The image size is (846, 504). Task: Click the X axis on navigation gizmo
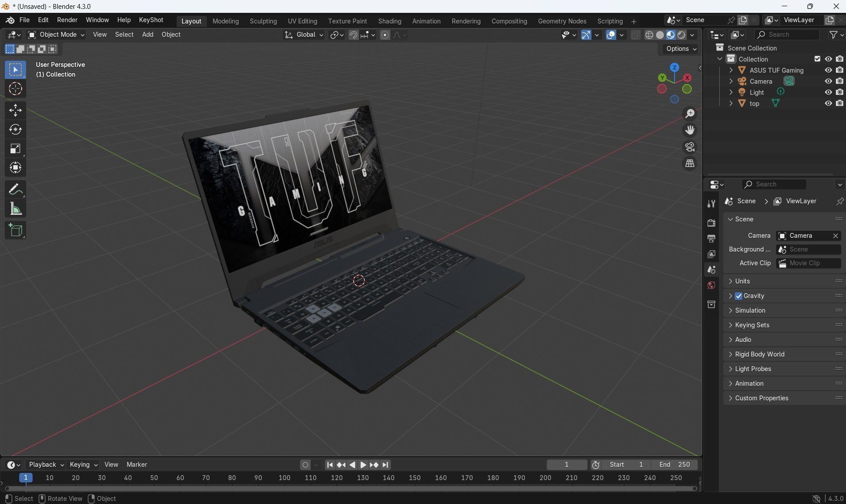(687, 78)
